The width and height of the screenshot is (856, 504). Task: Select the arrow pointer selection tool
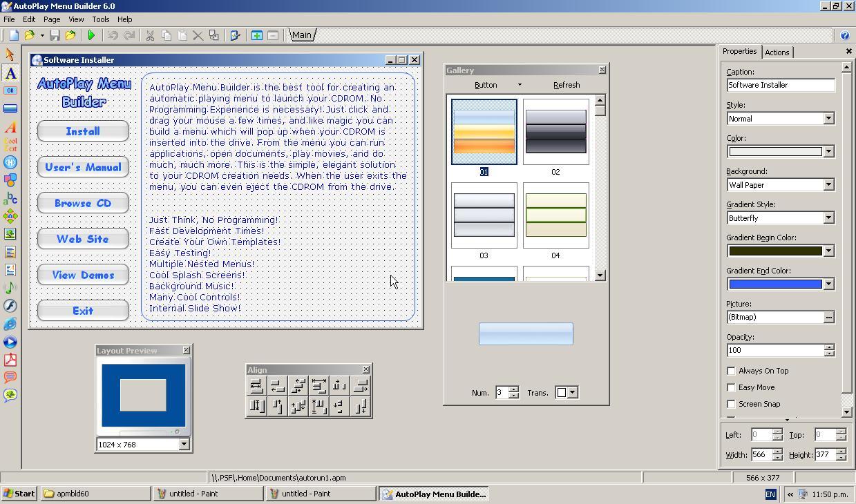pos(10,55)
